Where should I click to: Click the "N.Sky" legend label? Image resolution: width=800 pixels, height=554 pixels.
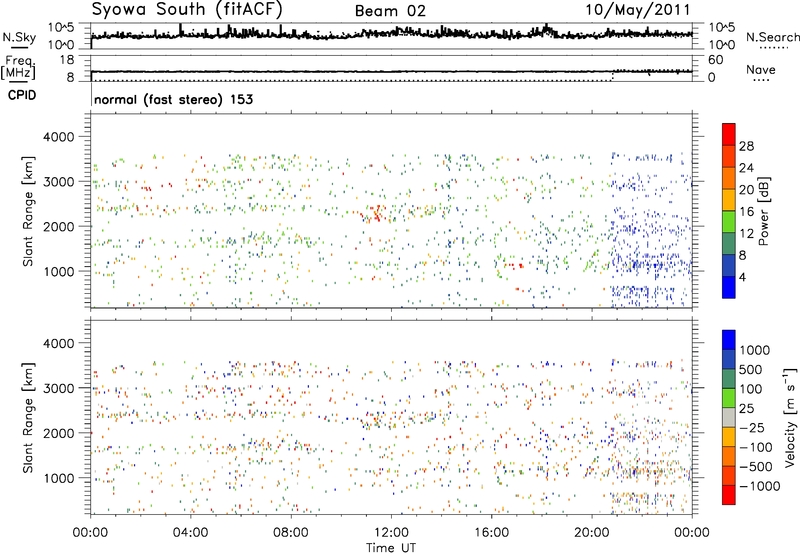tap(19, 37)
